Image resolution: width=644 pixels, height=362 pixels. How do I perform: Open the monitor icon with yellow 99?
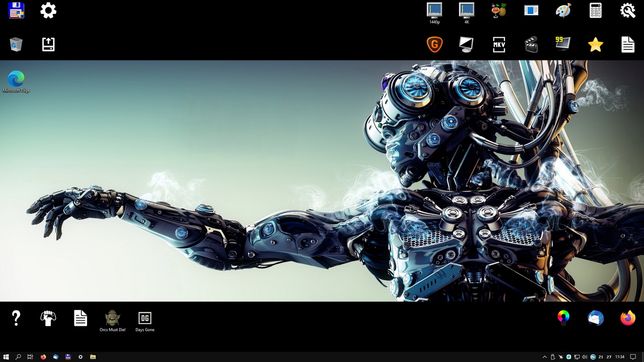click(x=563, y=43)
